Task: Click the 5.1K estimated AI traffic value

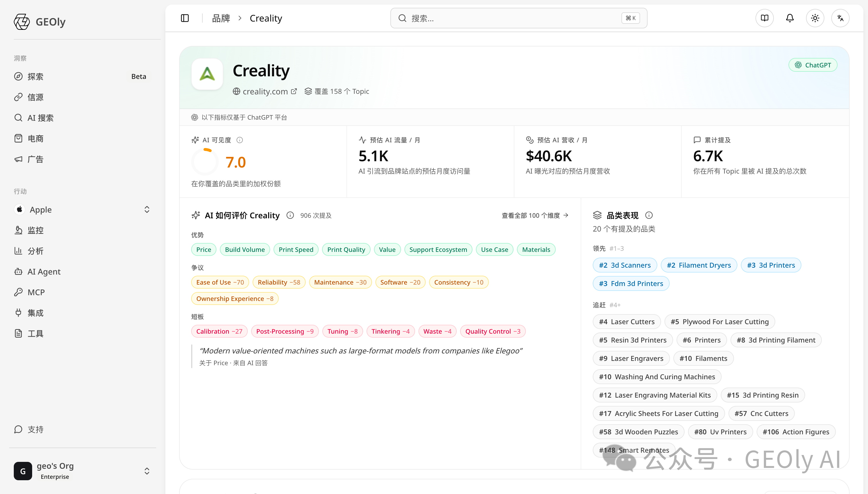Action: 373,156
